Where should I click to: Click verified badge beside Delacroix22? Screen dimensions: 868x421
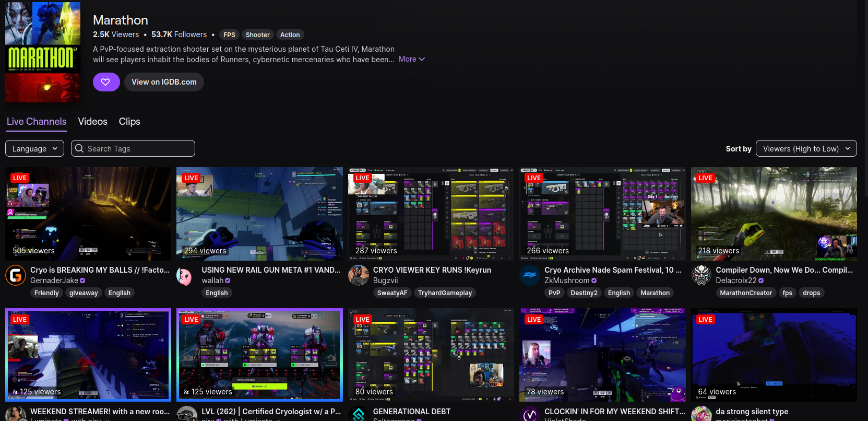pyautogui.click(x=761, y=280)
